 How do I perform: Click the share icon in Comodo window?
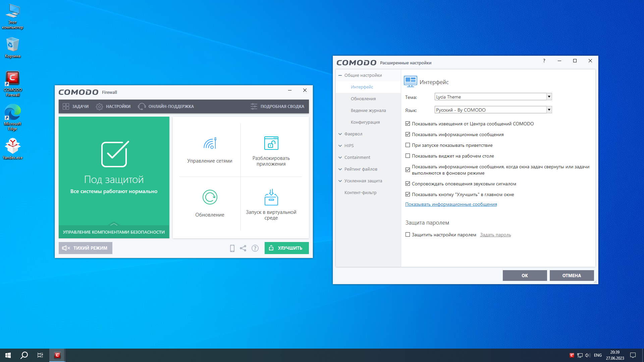tap(243, 248)
